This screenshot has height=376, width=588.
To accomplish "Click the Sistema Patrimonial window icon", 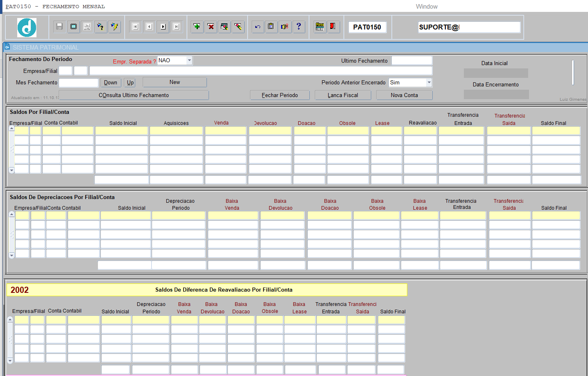I will click(x=7, y=47).
